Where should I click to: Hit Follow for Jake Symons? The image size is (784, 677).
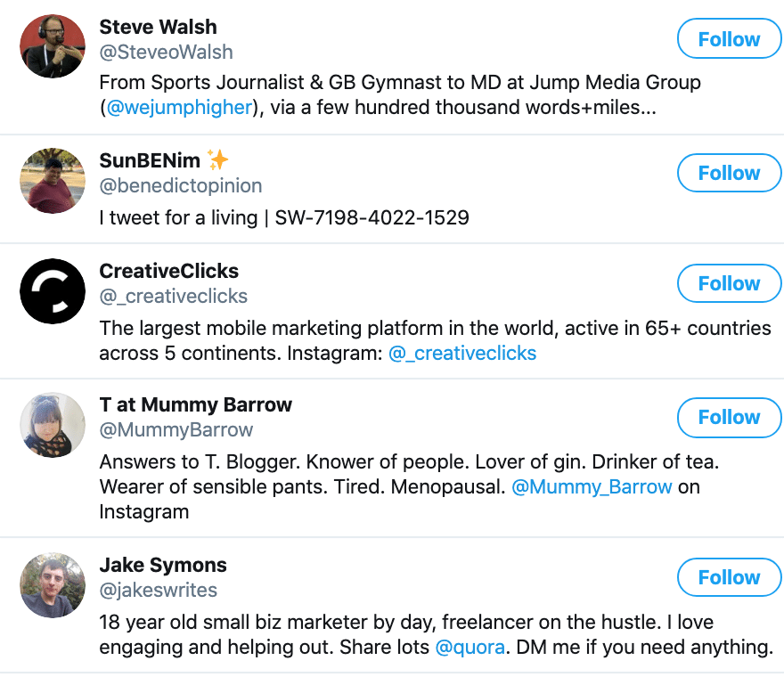pyautogui.click(x=729, y=577)
